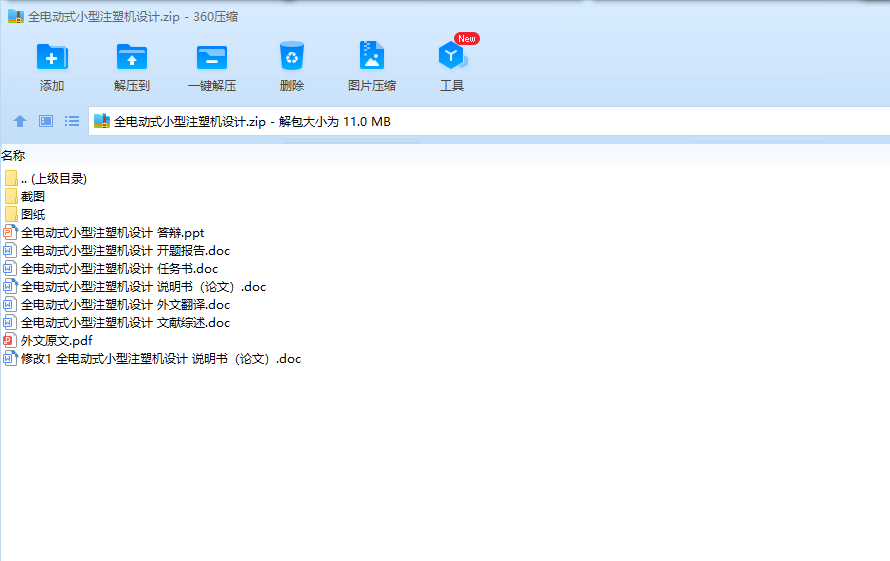Click the folder icon of 上级目录
Image resolution: width=890 pixels, height=561 pixels.
11,178
